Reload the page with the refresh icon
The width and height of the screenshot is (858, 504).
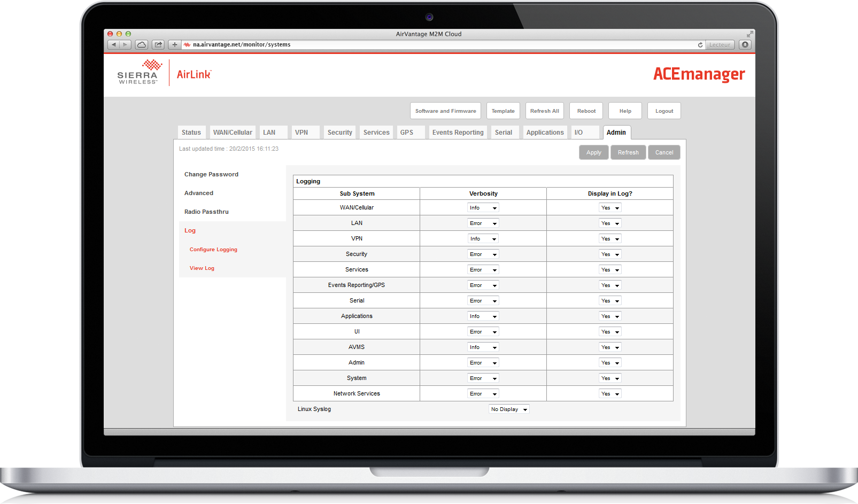[x=700, y=45]
